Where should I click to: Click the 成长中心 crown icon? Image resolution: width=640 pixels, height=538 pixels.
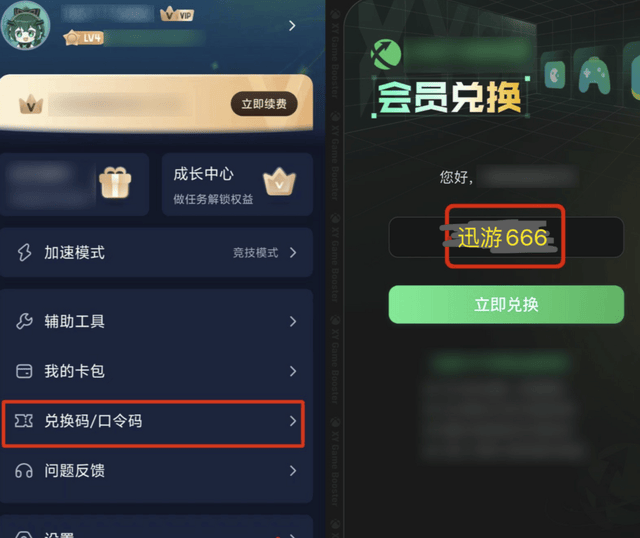click(x=279, y=182)
